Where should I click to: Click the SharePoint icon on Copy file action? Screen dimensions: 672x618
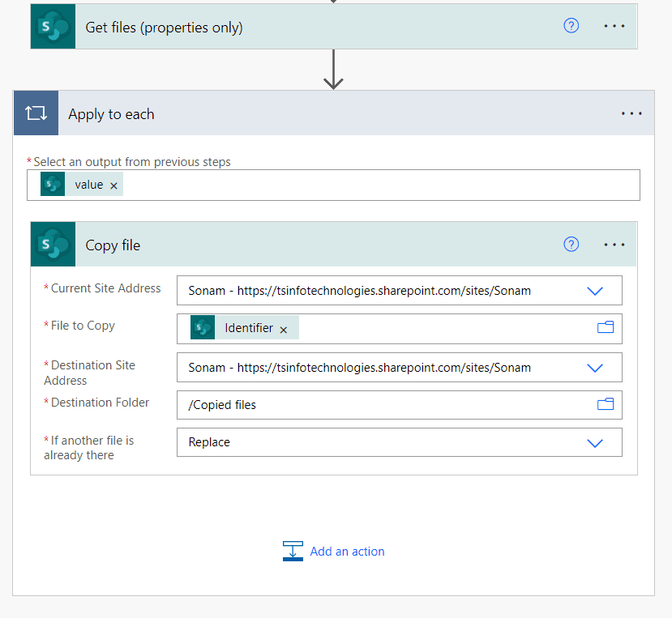coord(52,244)
